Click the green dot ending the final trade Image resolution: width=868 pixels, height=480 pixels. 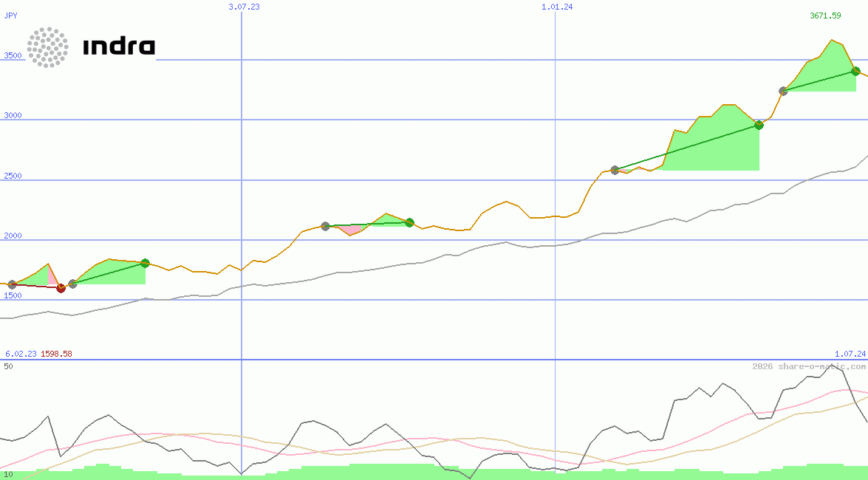855,71
